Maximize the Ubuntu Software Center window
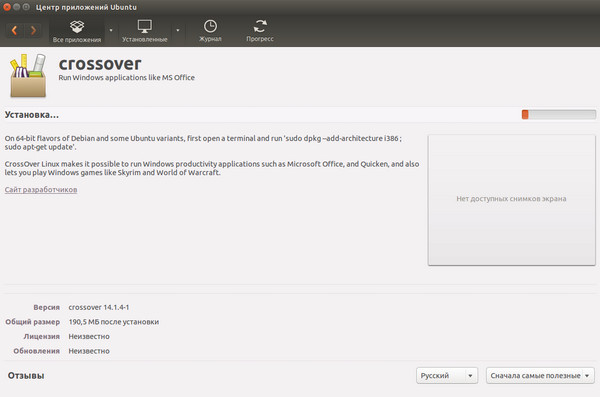Viewport: 600px width, 397px height. tap(26, 7)
